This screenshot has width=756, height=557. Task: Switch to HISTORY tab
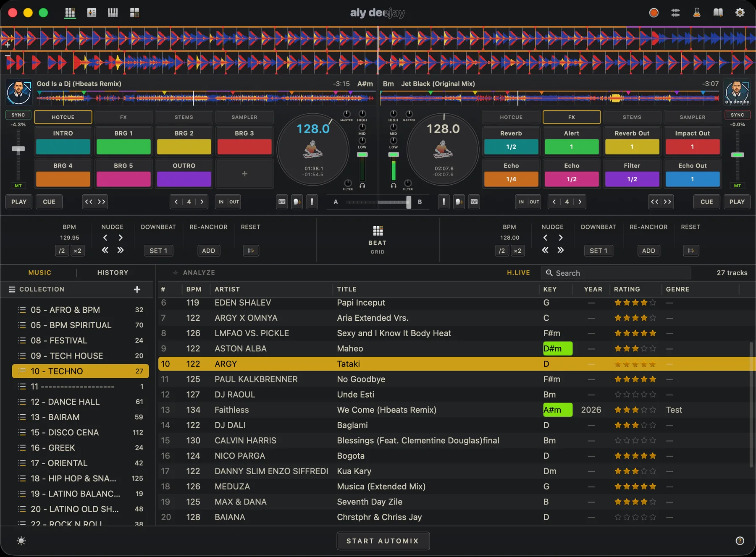point(113,273)
